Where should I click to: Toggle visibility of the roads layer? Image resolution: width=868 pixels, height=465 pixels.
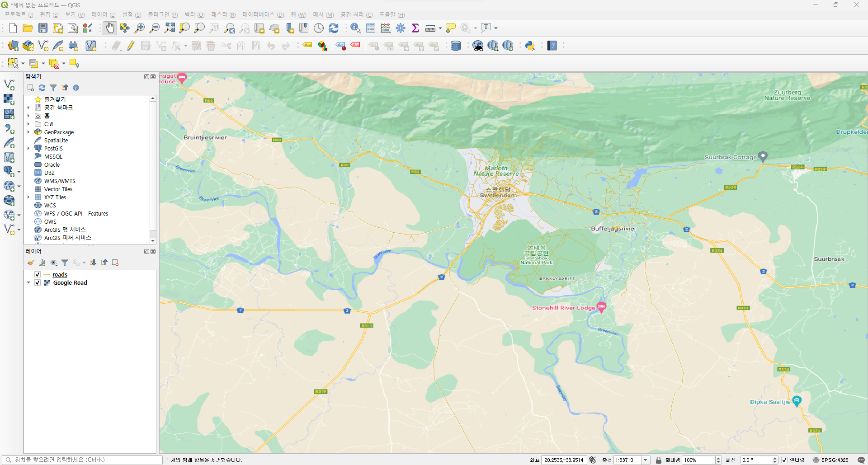point(38,275)
